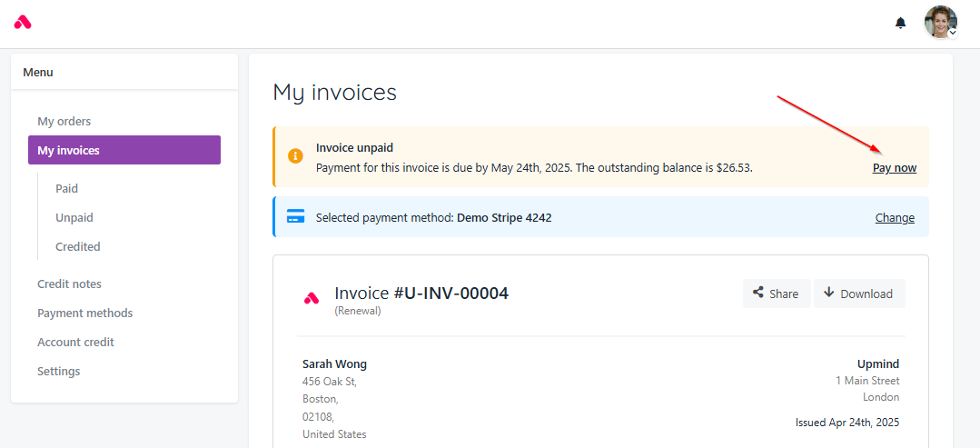Download the invoice
This screenshot has width=980, height=448.
point(859,294)
